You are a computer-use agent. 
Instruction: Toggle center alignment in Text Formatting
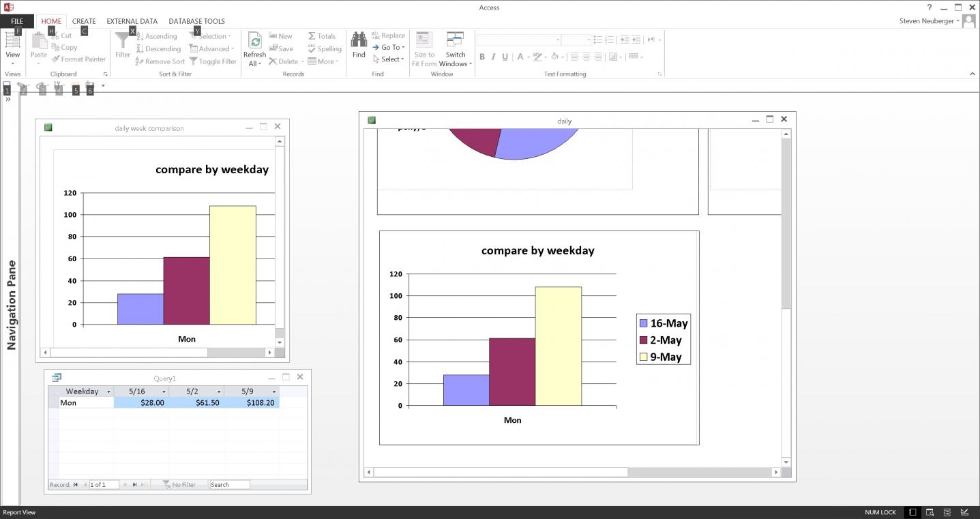pos(586,57)
